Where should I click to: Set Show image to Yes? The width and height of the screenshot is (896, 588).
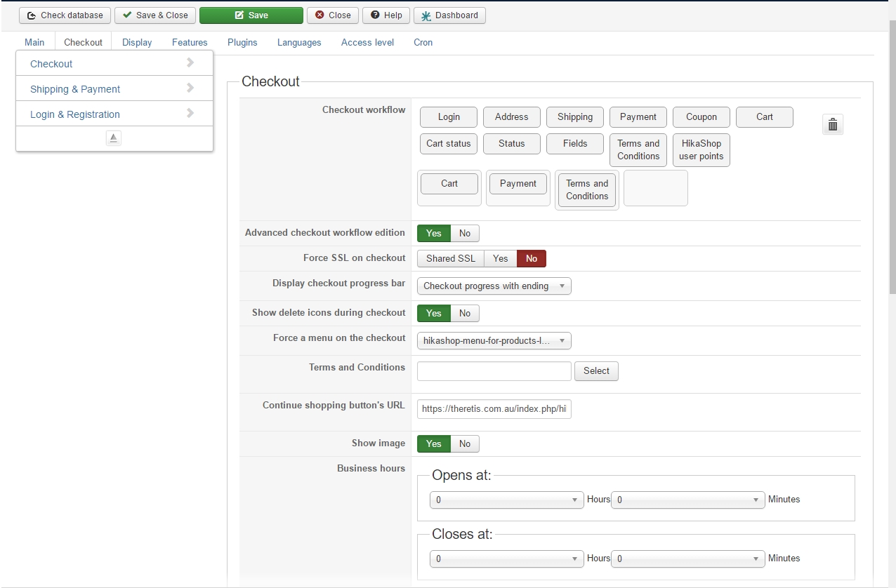[434, 443]
